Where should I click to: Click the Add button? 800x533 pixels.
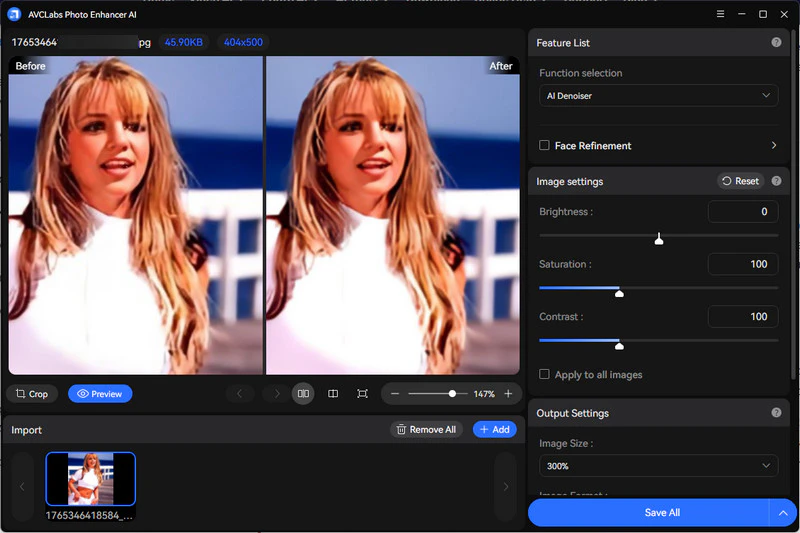pyautogui.click(x=494, y=429)
